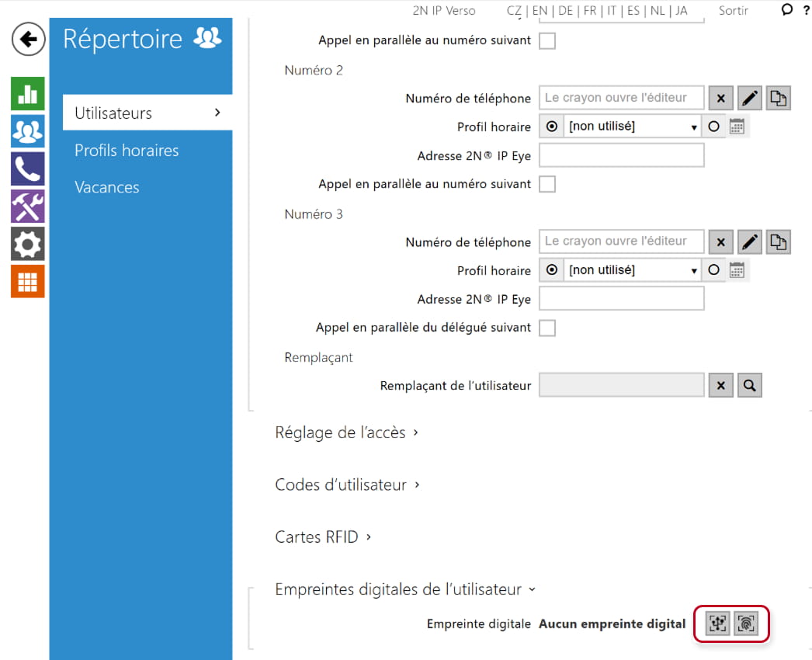The height and width of the screenshot is (660, 812).
Task: Open the Status green chart icon
Action: point(27,94)
